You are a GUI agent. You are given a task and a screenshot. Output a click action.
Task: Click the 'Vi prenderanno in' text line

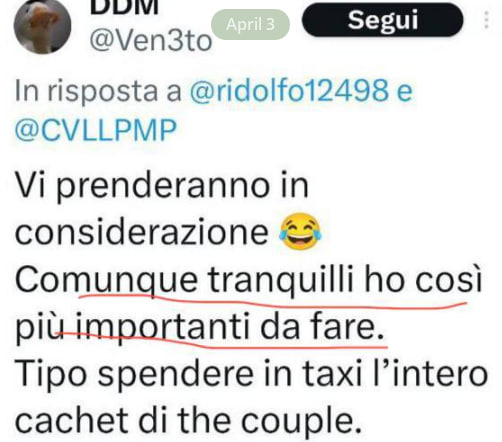[x=162, y=185]
